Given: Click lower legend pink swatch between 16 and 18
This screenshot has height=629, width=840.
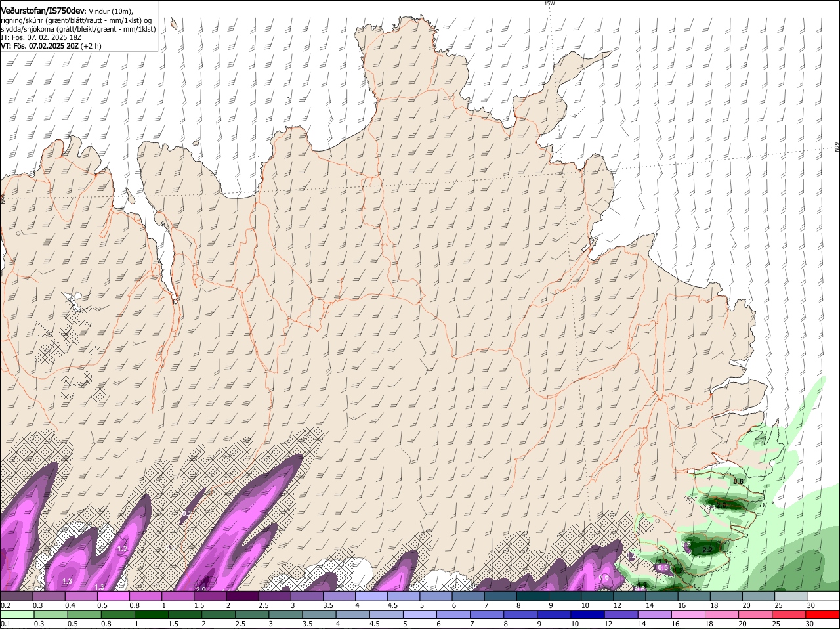Looking at the screenshot, I should (689, 615).
